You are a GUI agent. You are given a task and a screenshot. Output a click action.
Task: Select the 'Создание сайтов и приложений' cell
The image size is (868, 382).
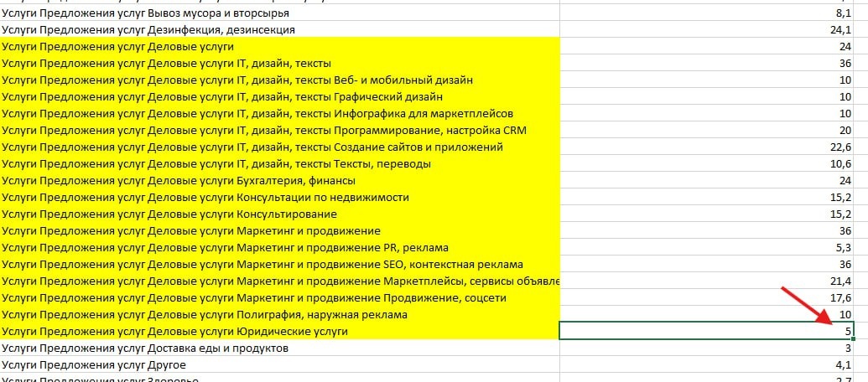coord(279,147)
